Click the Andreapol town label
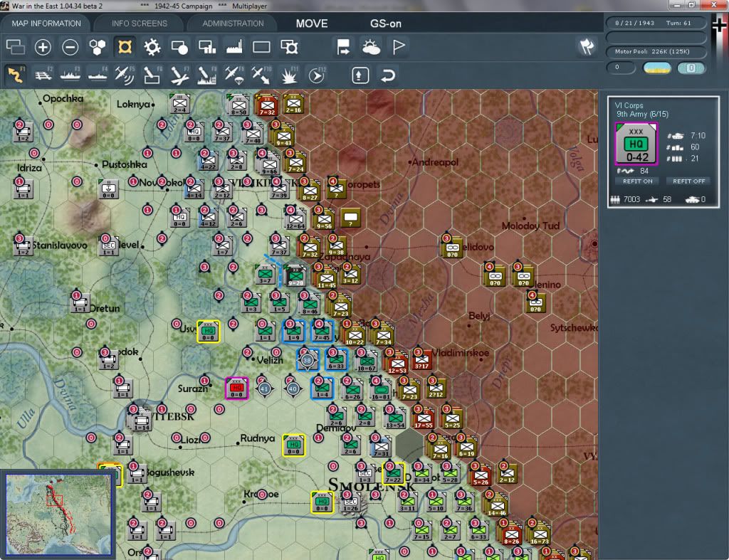 click(x=435, y=163)
